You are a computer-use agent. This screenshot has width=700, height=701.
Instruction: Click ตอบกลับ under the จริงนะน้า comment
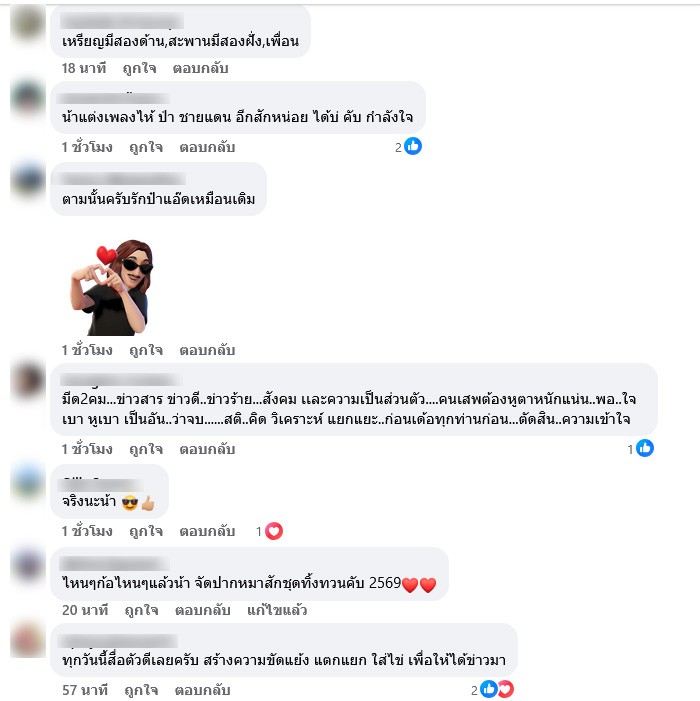pos(207,531)
